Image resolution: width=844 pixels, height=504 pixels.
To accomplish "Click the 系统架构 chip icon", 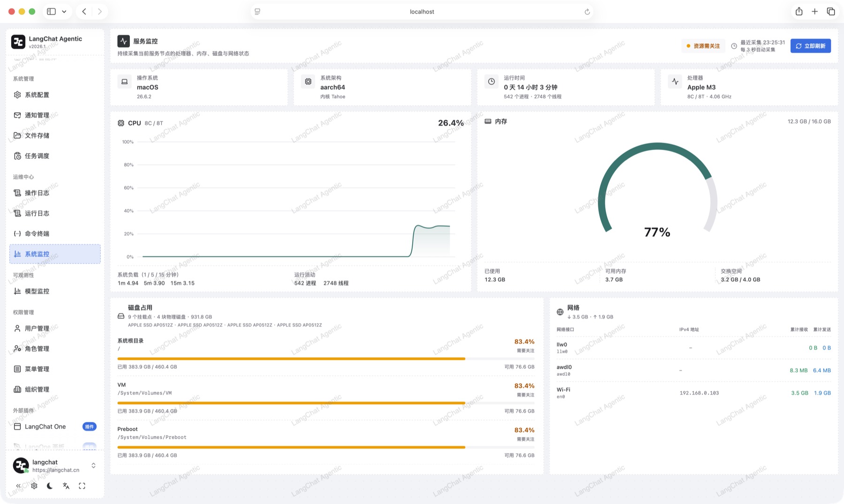I will tap(308, 82).
